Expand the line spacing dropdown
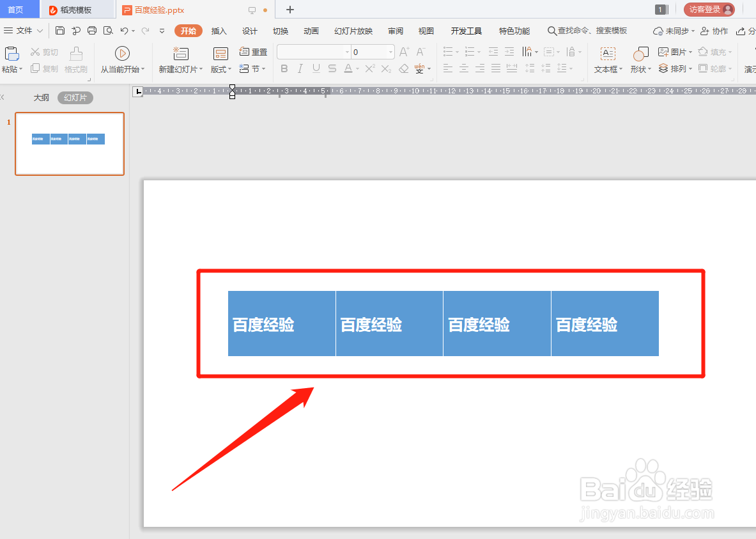756x539 pixels. (571, 68)
